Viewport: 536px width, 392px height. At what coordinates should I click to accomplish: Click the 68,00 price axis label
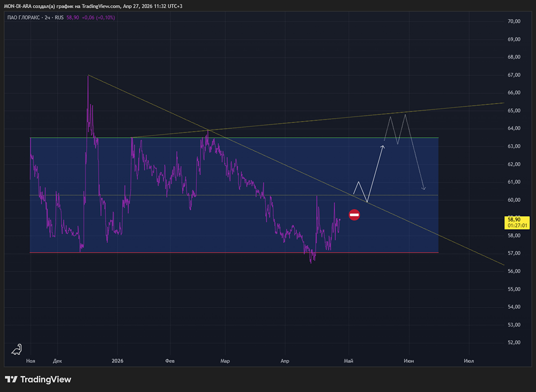tap(514, 57)
